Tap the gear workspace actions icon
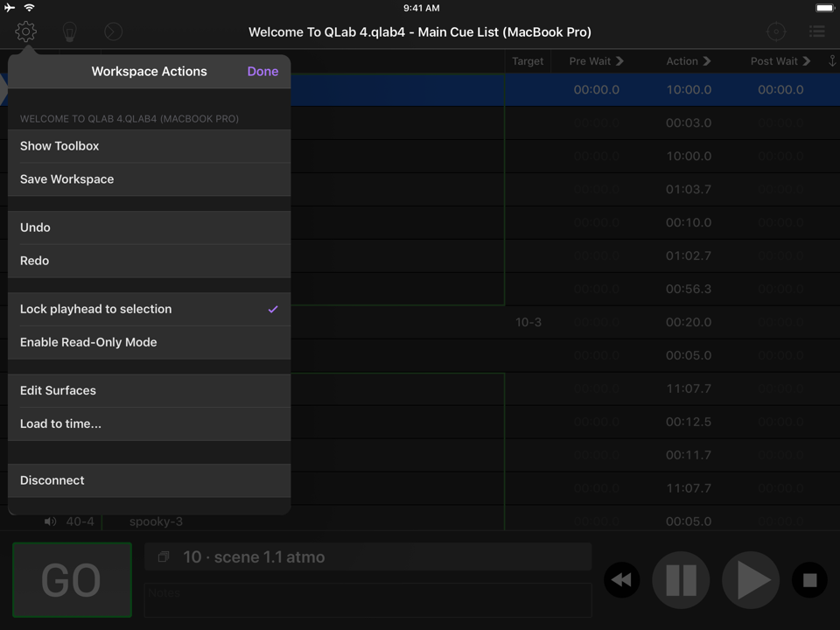 pos(25,32)
